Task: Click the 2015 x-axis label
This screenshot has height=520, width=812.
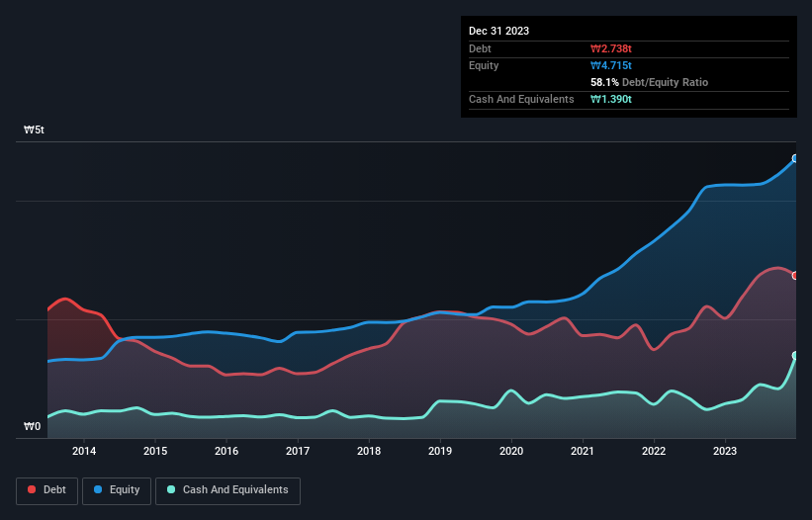Action: pos(155,451)
